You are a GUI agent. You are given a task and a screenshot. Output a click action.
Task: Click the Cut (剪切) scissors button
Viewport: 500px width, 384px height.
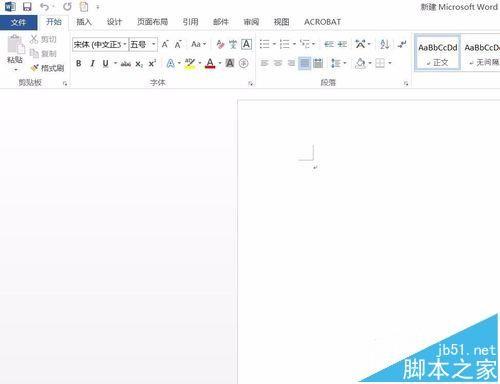coord(43,39)
